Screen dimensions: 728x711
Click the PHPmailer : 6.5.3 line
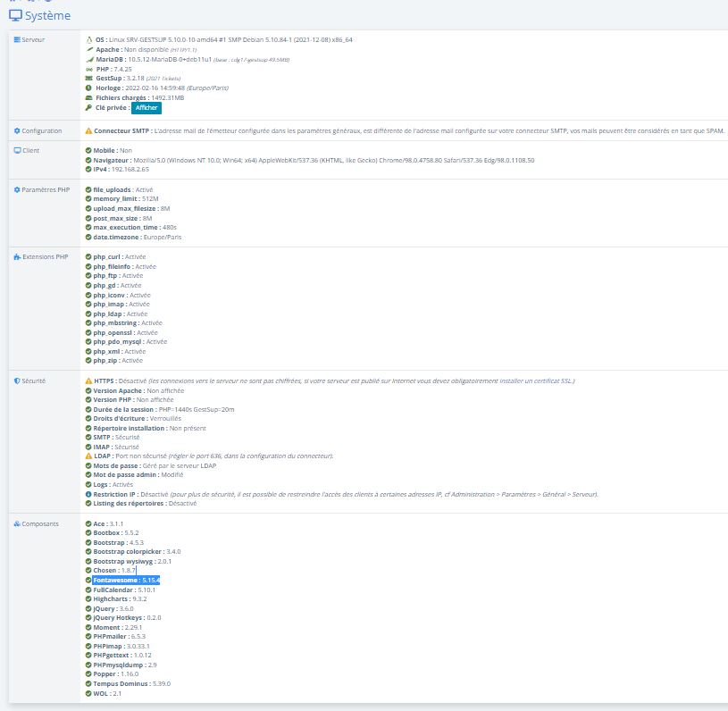[120, 636]
